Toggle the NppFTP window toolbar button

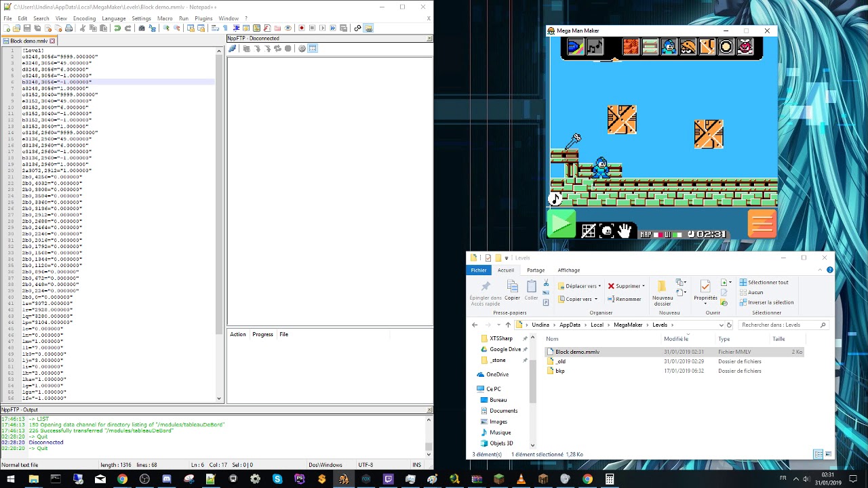pyautogui.click(x=368, y=28)
